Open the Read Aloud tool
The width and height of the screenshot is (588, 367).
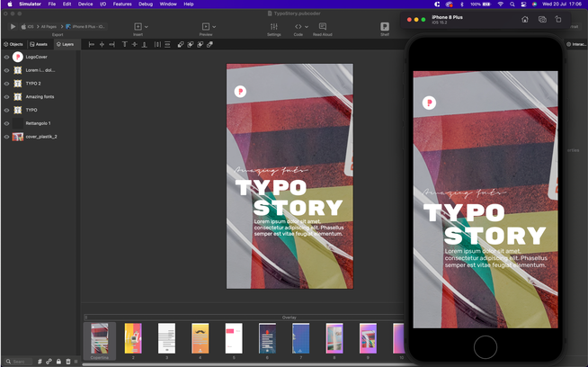click(x=322, y=27)
